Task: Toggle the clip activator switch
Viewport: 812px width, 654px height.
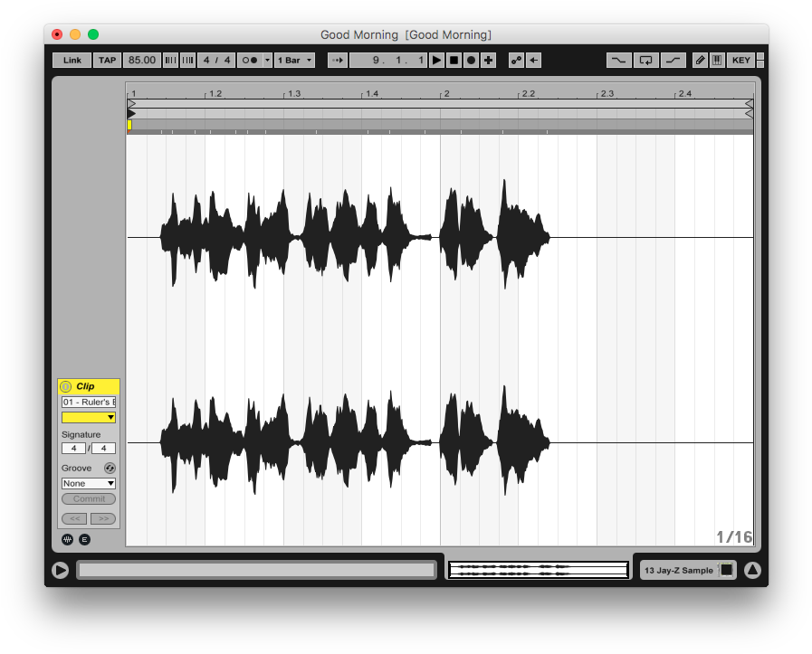Action: pos(64,386)
